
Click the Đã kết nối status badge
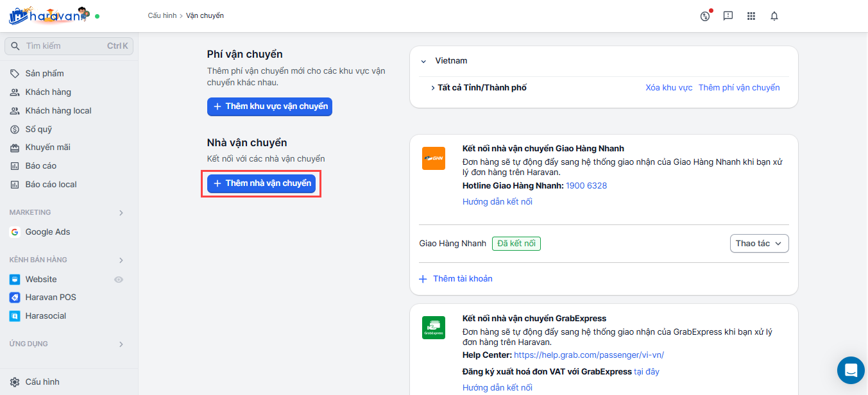pos(516,244)
